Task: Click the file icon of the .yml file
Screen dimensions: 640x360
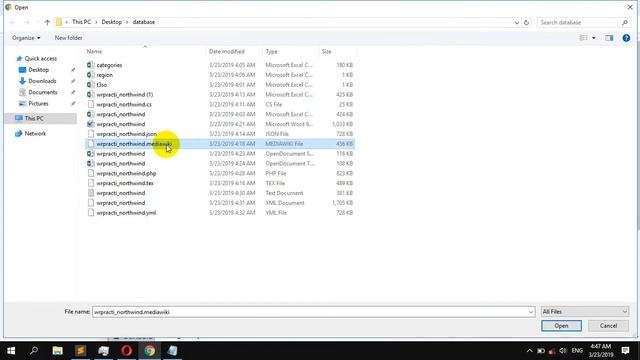Action: 91,212
